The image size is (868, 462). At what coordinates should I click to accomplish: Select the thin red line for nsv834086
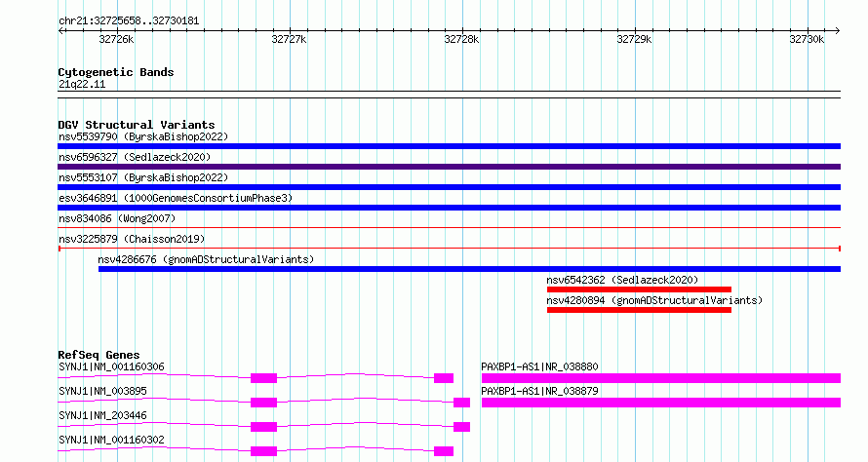click(x=449, y=227)
